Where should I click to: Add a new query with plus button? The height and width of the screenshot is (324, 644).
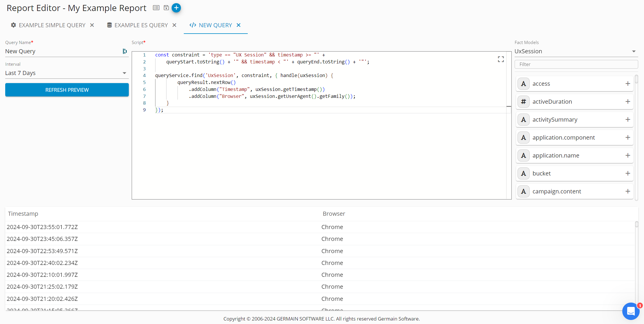tap(176, 8)
